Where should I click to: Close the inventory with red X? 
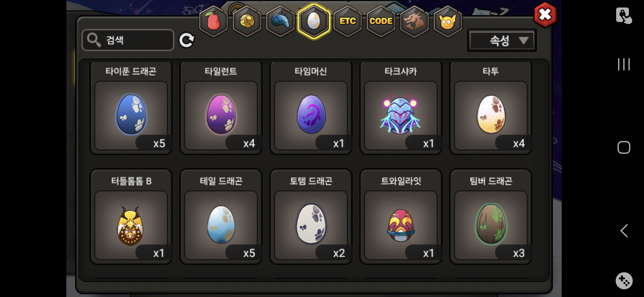coord(545,15)
